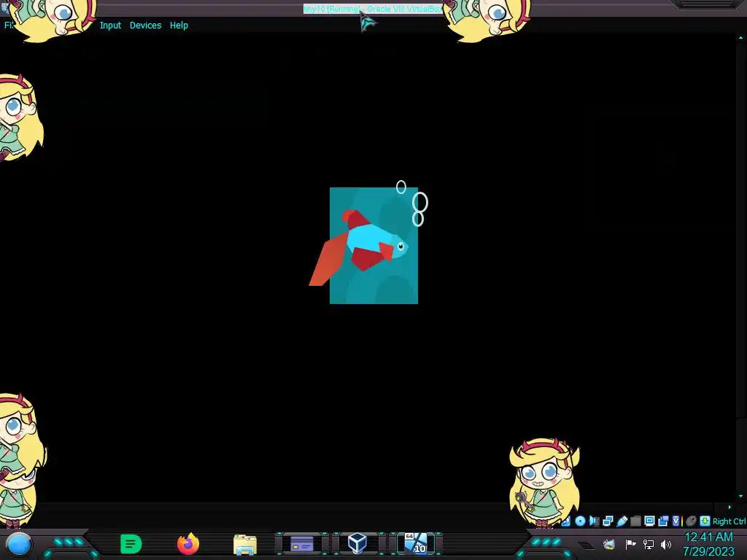Click the USB devices status icon
The image size is (747, 560).
click(622, 521)
